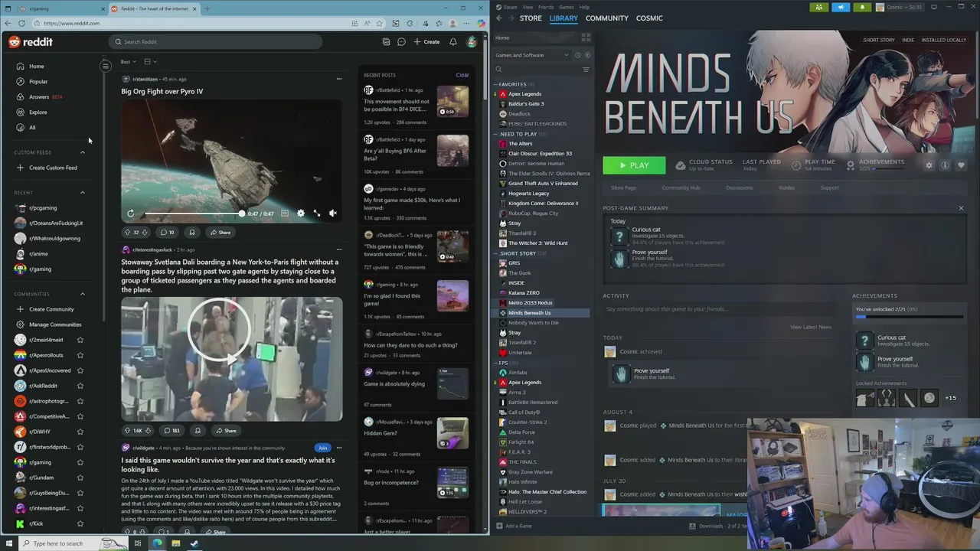Open Reddit feed view layout dropdown

click(150, 62)
